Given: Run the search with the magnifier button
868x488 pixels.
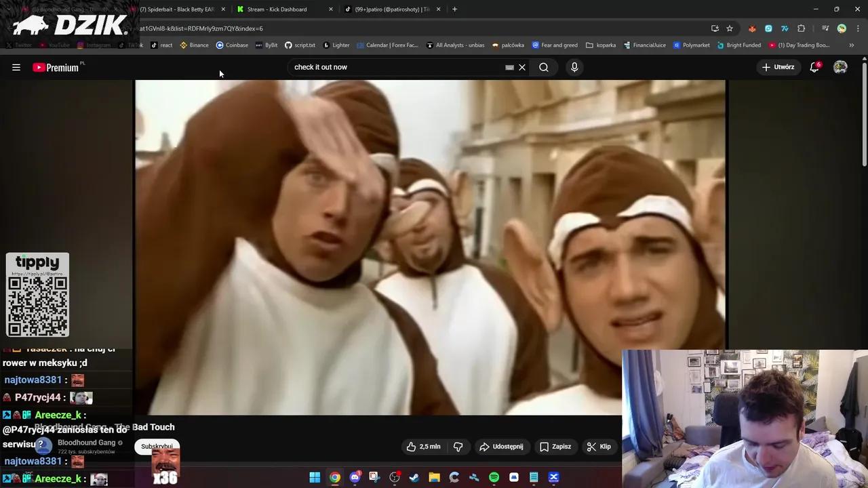Looking at the screenshot, I should [544, 67].
